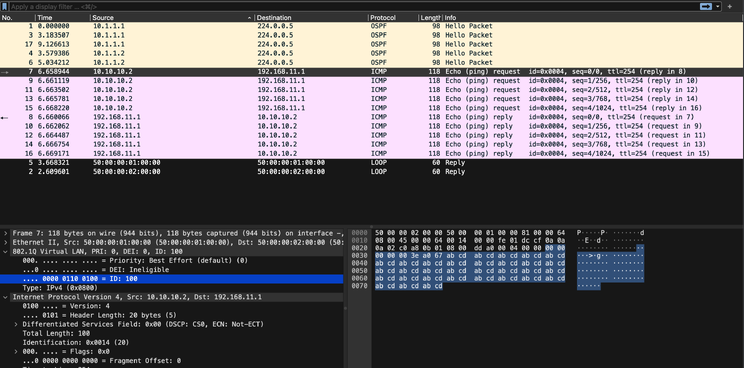Collapse the 802.1Q Virtual LAN node
This screenshot has height=368, width=744.
point(5,251)
